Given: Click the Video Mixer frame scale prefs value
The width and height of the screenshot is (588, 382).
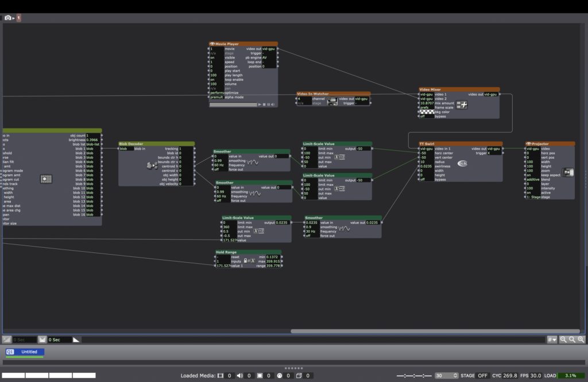Looking at the screenshot, I should pyautogui.click(x=425, y=107).
